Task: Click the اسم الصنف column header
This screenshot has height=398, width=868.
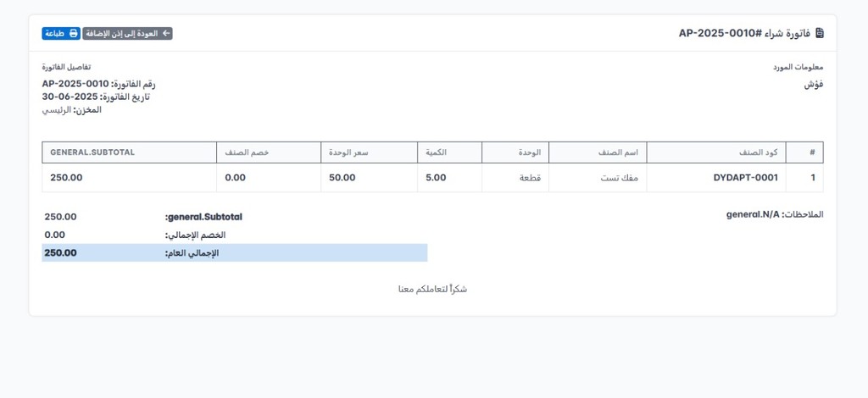Action: click(x=623, y=152)
